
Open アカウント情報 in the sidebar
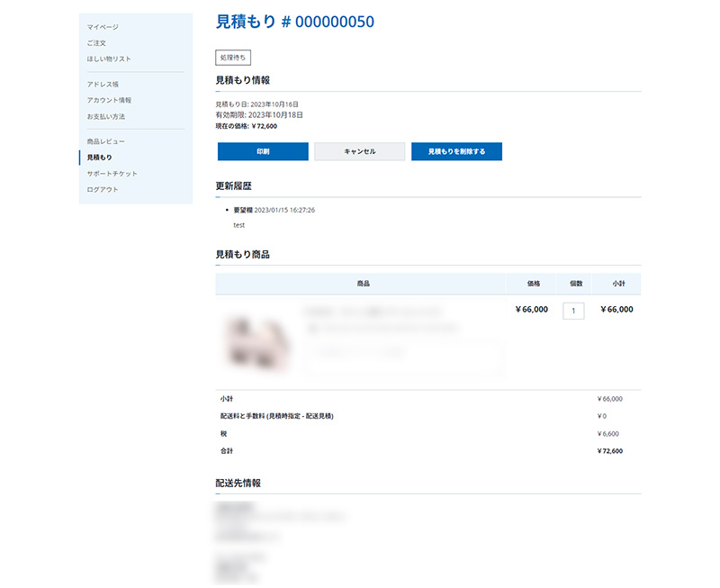tap(109, 101)
